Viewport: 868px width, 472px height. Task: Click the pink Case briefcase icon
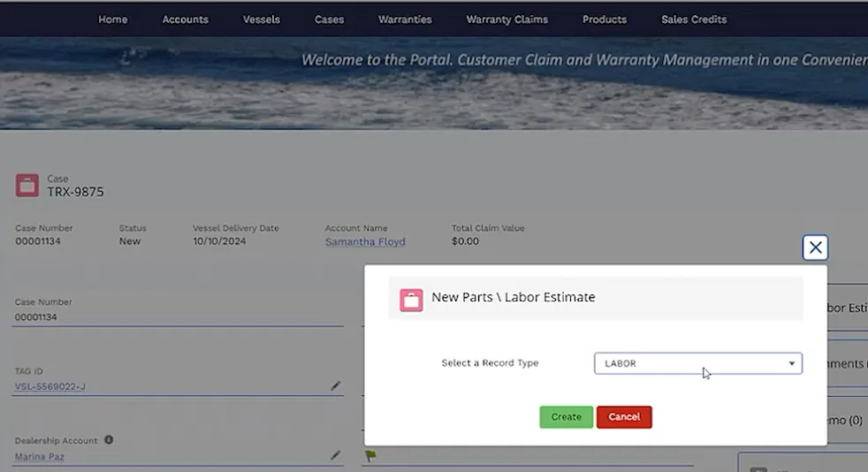27,186
